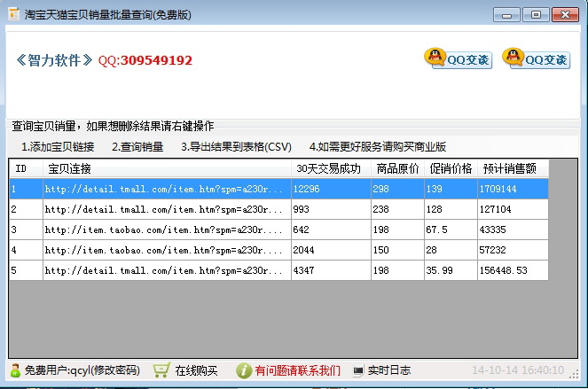Click sales value 4347
Screen dimensions: 588x389
pos(303,270)
